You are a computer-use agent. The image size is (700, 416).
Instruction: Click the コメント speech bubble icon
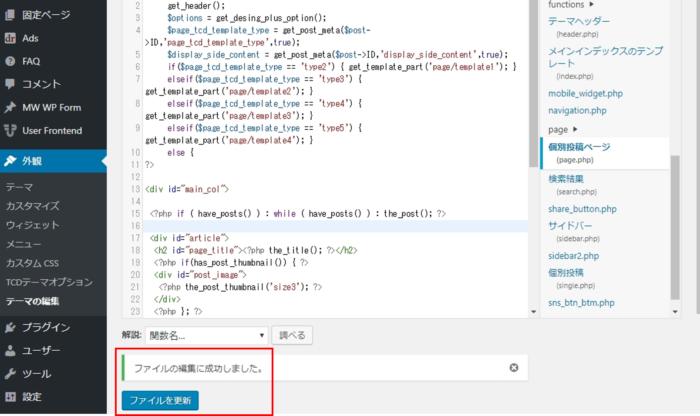10,84
